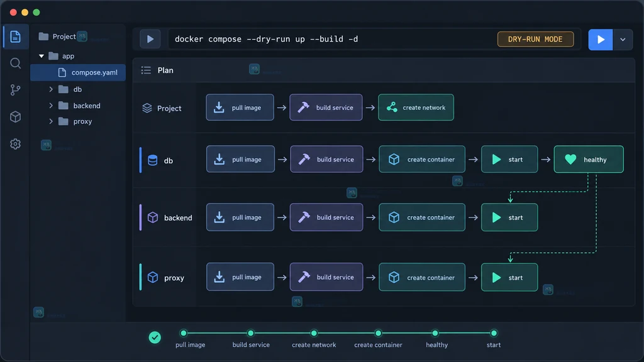Screen dimensions: 644x362
Task: Click the yellow minimize window button
Action: coord(25,13)
